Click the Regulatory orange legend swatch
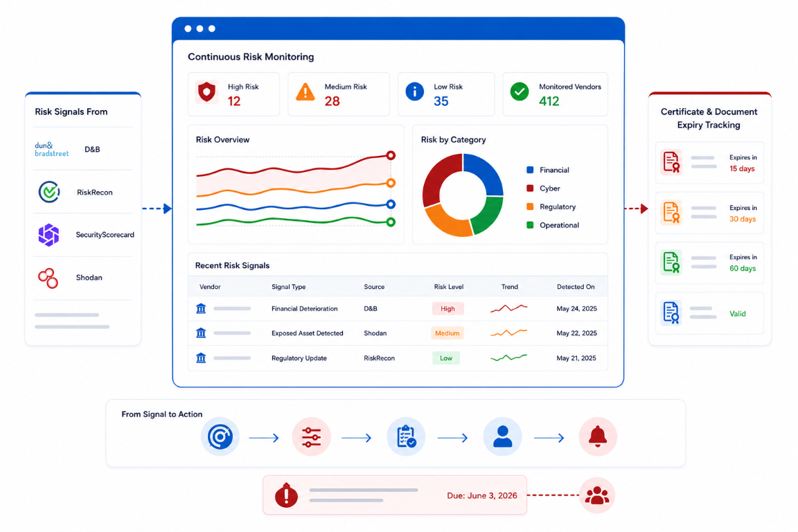Screen dimensions: 798x532 coord(530,206)
